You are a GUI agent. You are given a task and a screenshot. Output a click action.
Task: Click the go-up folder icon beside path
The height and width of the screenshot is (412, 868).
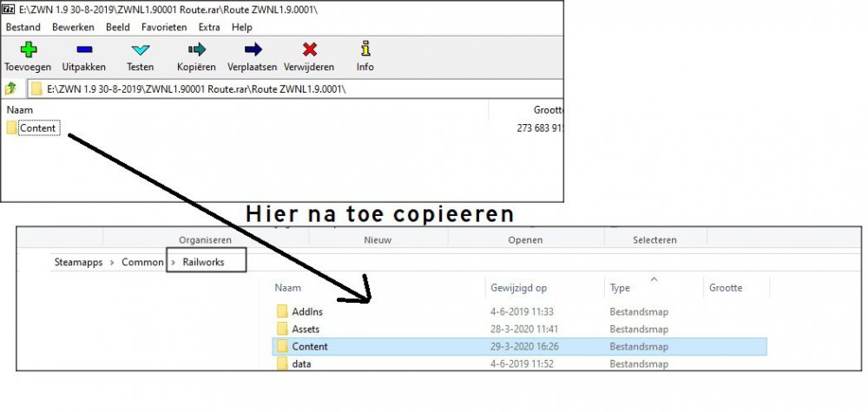click(x=11, y=88)
